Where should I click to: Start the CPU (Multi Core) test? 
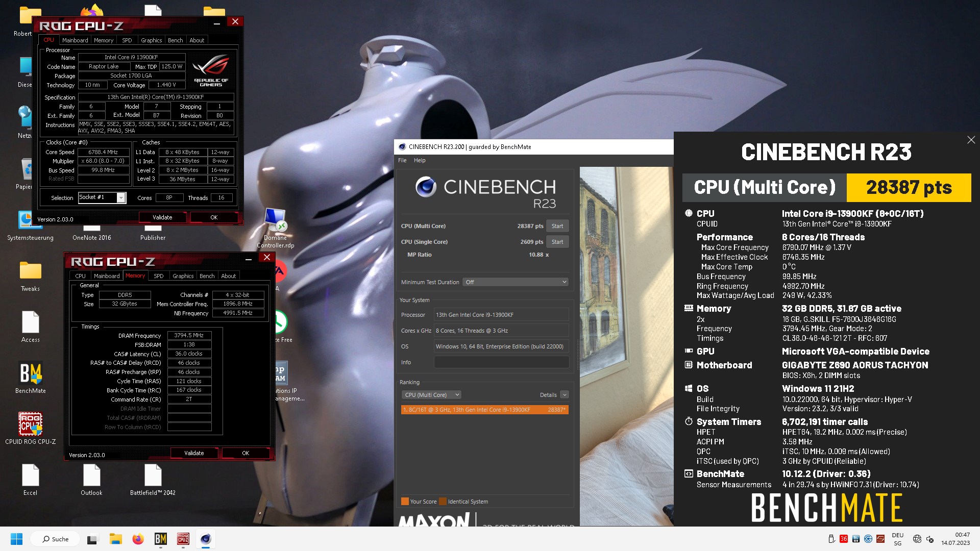coord(557,226)
